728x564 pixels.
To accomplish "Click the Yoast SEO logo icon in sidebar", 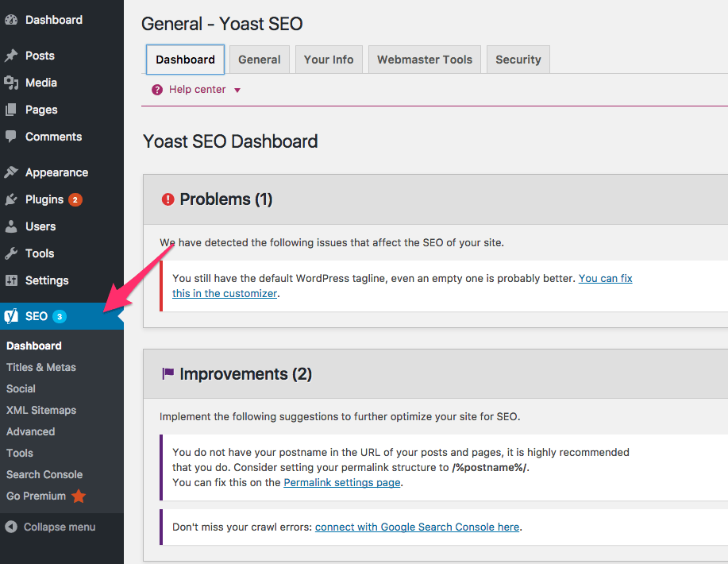I will pyautogui.click(x=11, y=316).
